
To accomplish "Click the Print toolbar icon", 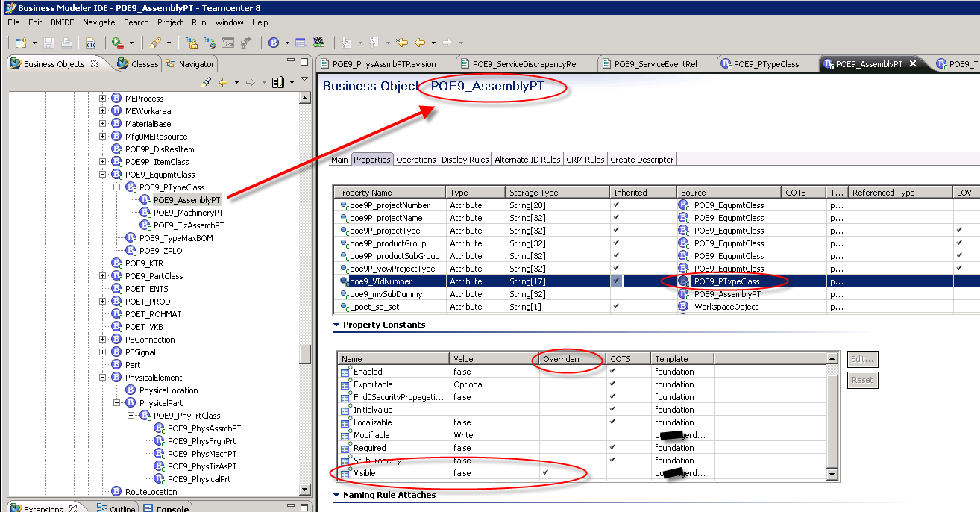I will pyautogui.click(x=66, y=43).
